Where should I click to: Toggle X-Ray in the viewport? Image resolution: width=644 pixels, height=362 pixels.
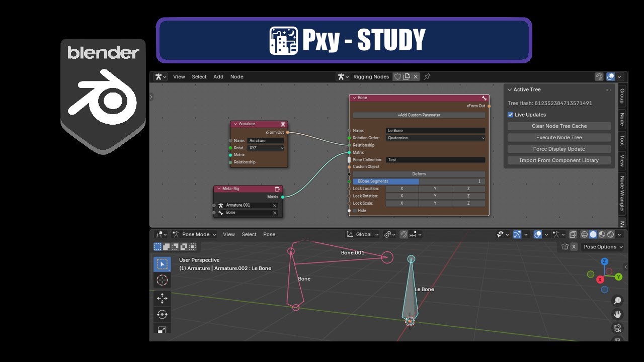point(573,234)
